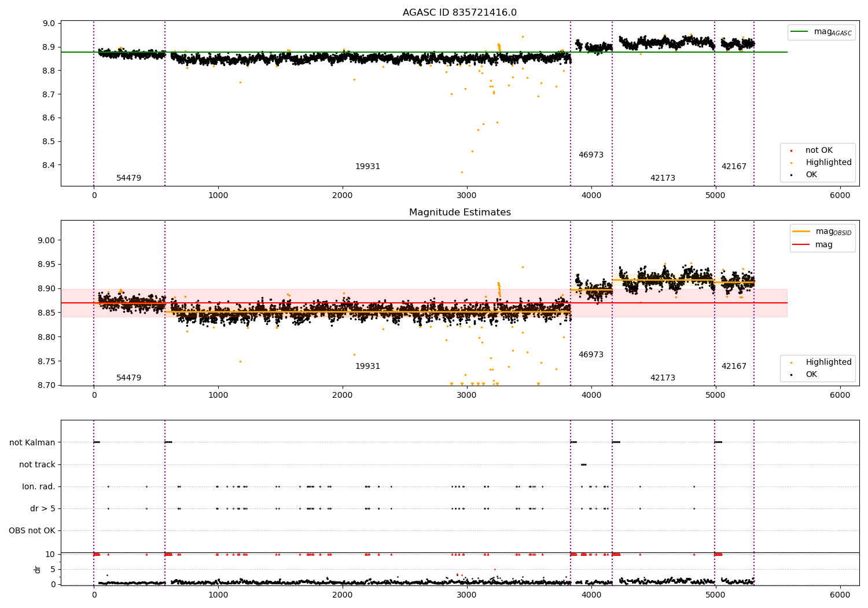Viewport: 868px width, 608px height.
Task: Click the 'OBS not OK' axis label
Action: [x=32, y=531]
